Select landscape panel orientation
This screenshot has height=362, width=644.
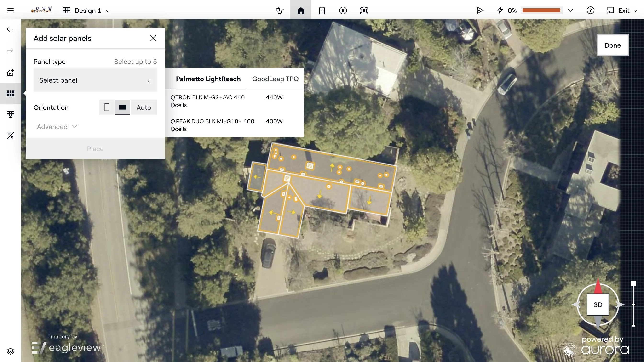coord(122,107)
